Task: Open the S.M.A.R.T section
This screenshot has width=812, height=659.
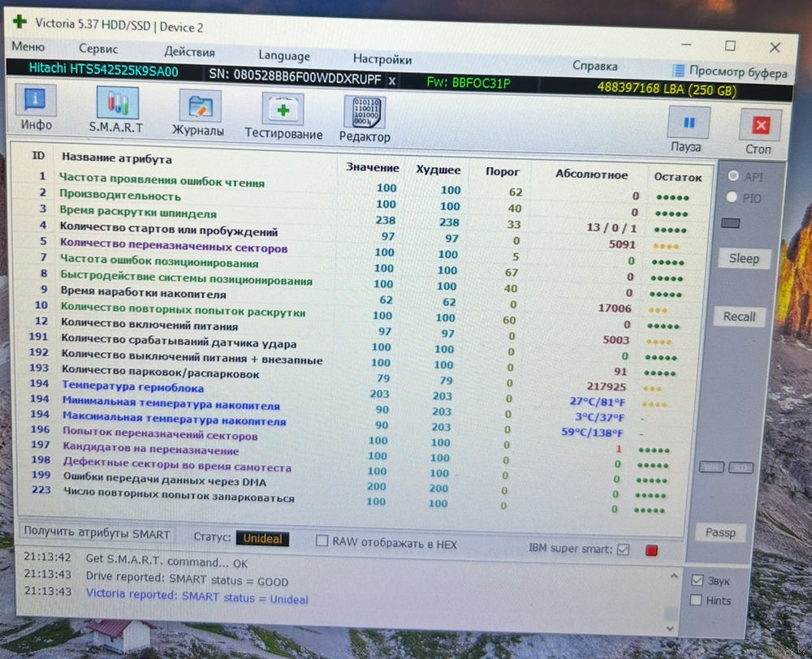Action: click(x=117, y=110)
